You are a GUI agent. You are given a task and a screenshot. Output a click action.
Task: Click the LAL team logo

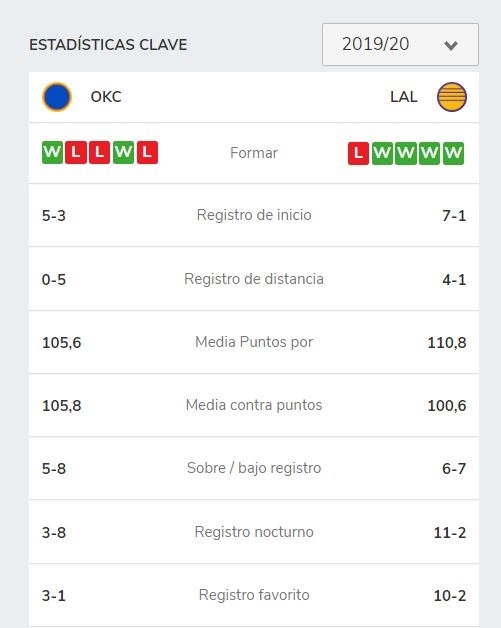pyautogui.click(x=452, y=97)
